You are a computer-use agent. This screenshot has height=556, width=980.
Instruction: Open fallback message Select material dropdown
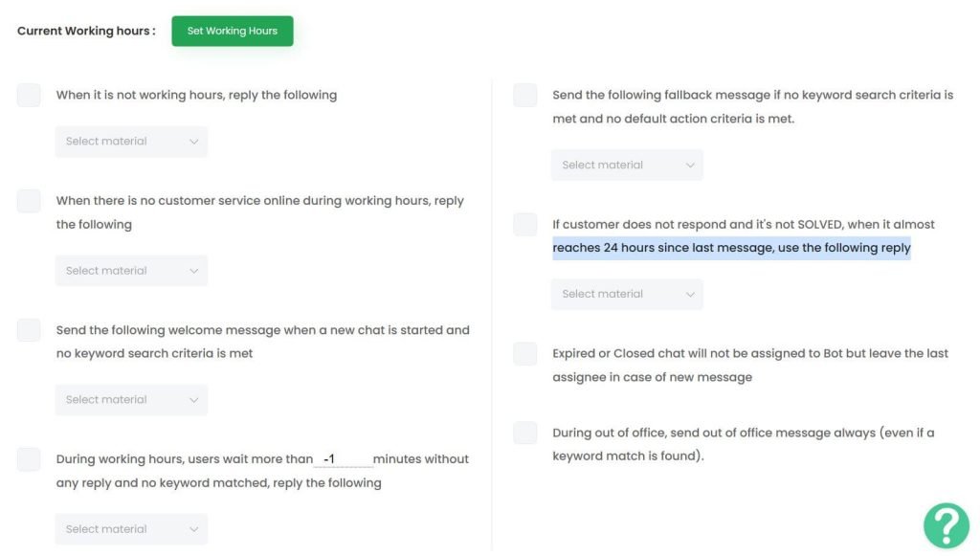627,165
